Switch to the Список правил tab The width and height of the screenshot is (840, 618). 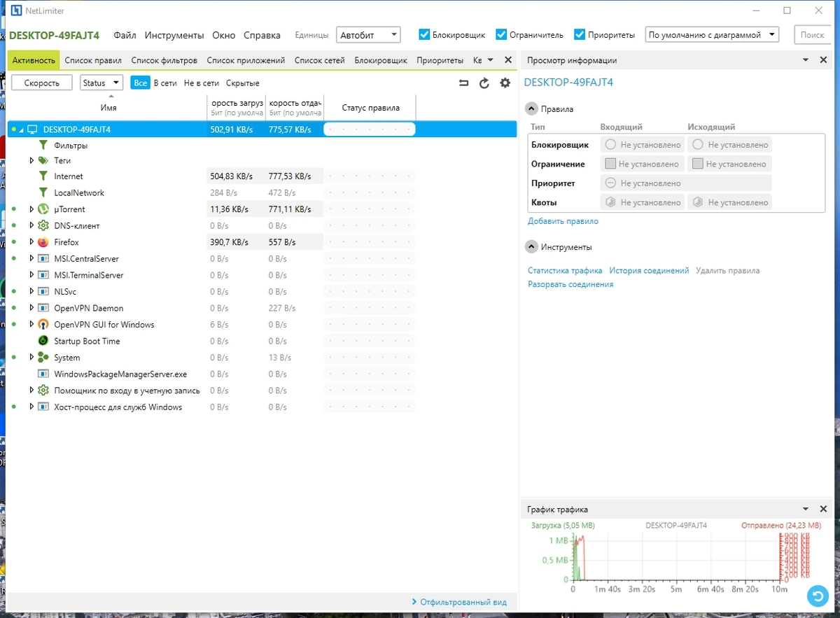pyautogui.click(x=93, y=60)
